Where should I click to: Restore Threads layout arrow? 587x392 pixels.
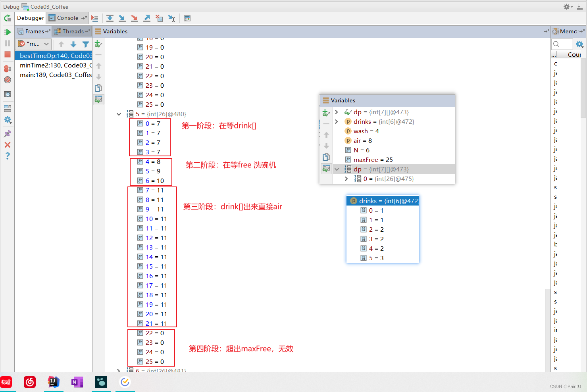(88, 31)
